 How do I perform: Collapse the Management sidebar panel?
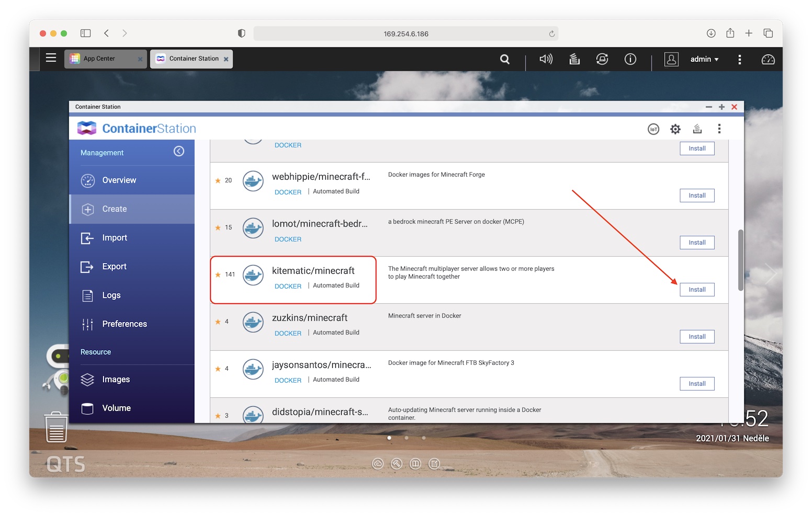[179, 152]
